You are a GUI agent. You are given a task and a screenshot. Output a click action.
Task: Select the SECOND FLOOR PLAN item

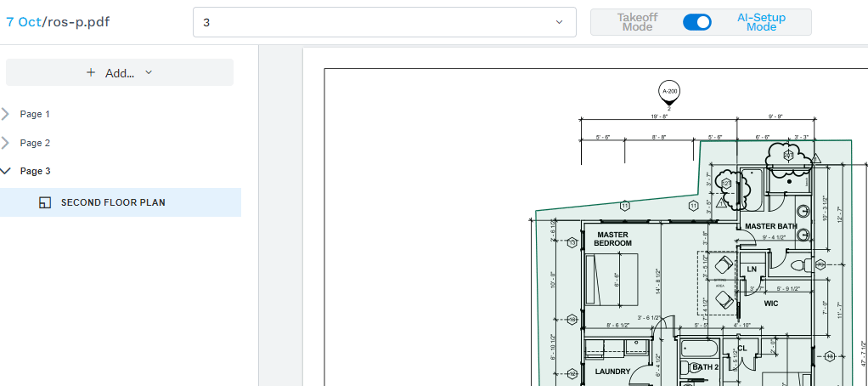113,202
